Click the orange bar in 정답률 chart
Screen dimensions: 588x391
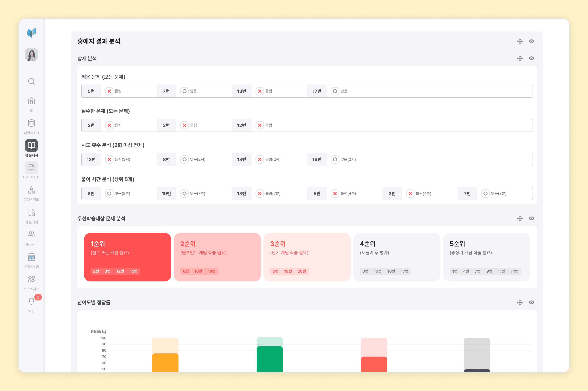(x=165, y=363)
